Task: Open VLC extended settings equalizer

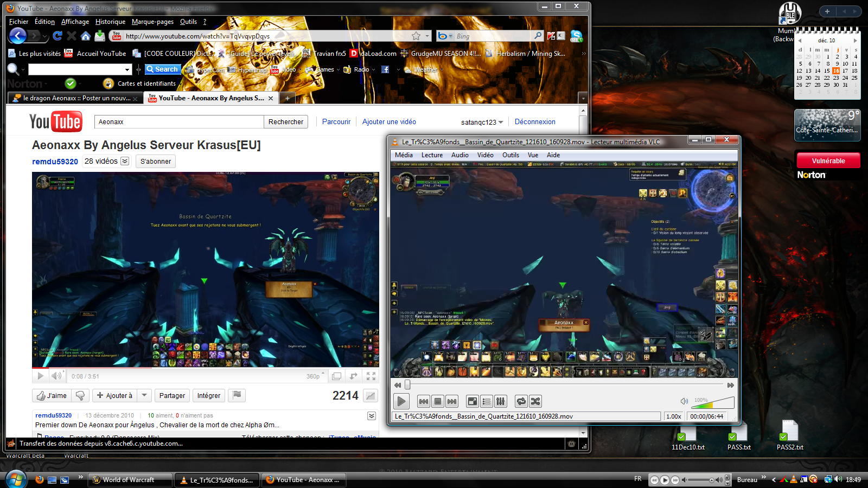Action: tap(501, 401)
